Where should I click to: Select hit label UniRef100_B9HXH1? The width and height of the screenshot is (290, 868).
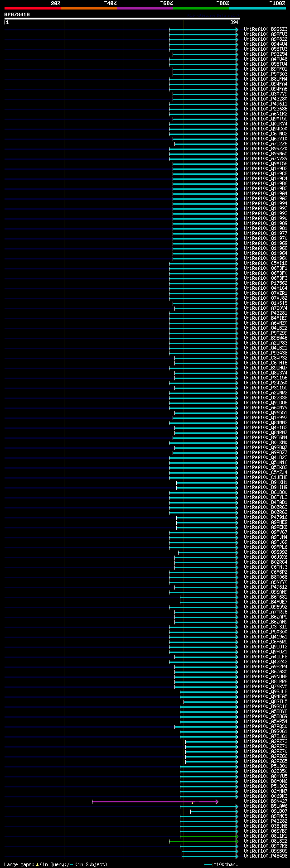tap(266, 482)
